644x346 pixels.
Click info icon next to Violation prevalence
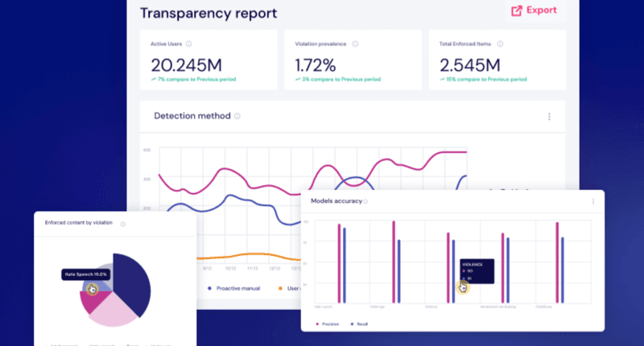tap(355, 44)
